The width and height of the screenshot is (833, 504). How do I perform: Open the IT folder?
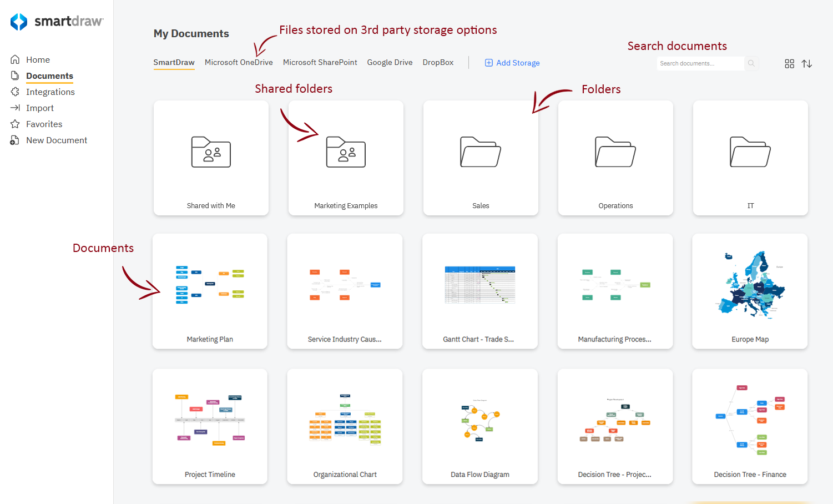coord(750,158)
